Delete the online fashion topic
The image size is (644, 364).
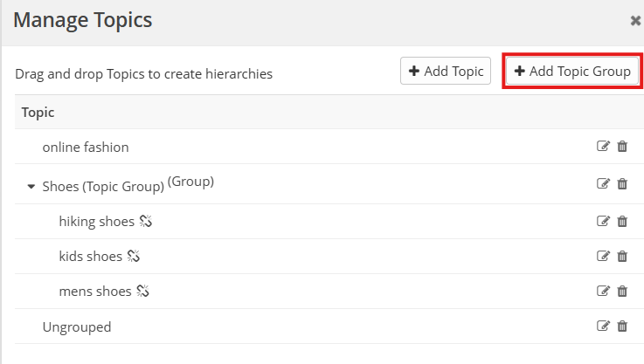pyautogui.click(x=622, y=147)
